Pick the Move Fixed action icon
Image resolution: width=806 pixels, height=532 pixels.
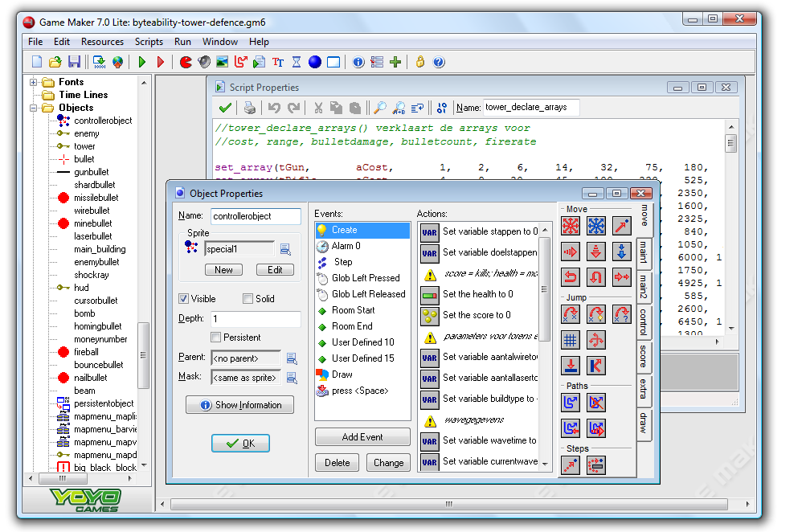pyautogui.click(x=571, y=226)
